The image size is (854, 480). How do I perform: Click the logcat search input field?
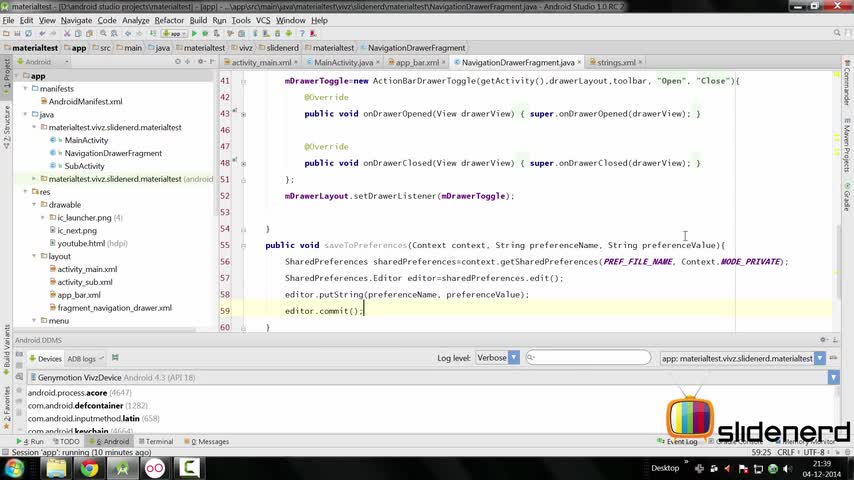(589, 357)
